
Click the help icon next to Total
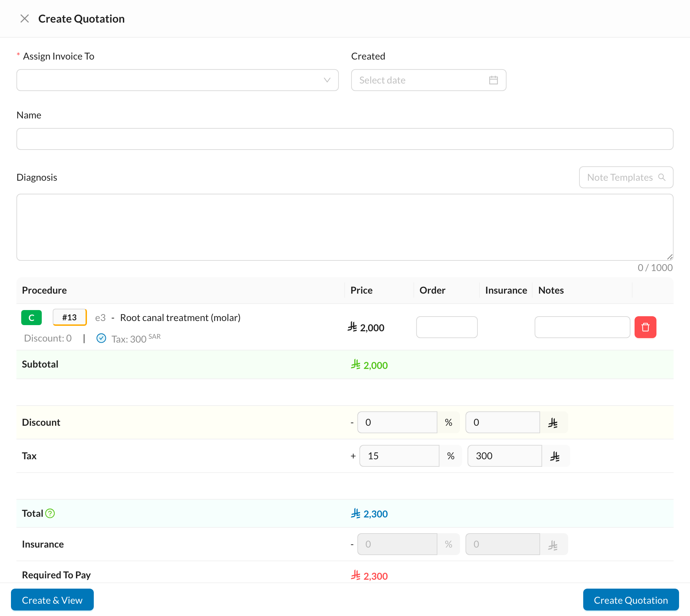click(x=50, y=513)
